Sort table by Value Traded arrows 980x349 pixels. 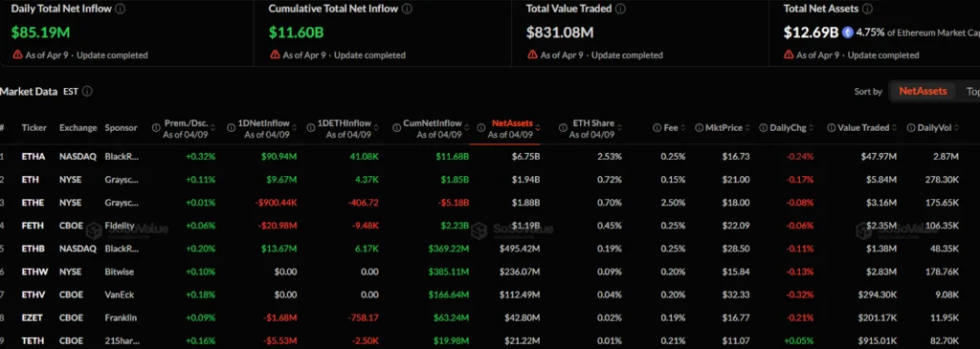895,128
